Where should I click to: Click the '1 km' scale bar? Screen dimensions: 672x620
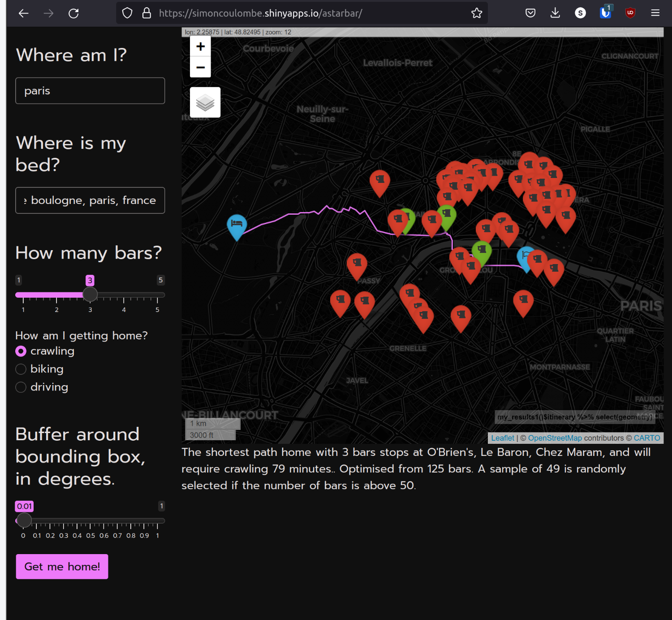click(213, 424)
